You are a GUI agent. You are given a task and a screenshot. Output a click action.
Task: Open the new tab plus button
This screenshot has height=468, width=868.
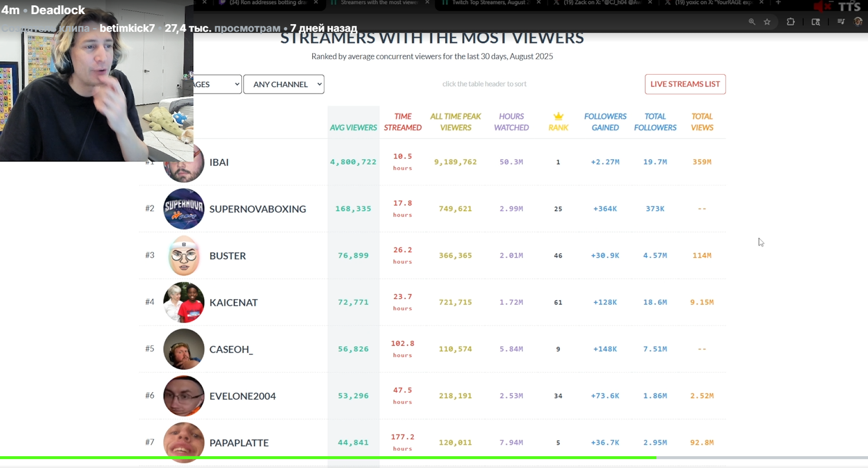click(778, 3)
